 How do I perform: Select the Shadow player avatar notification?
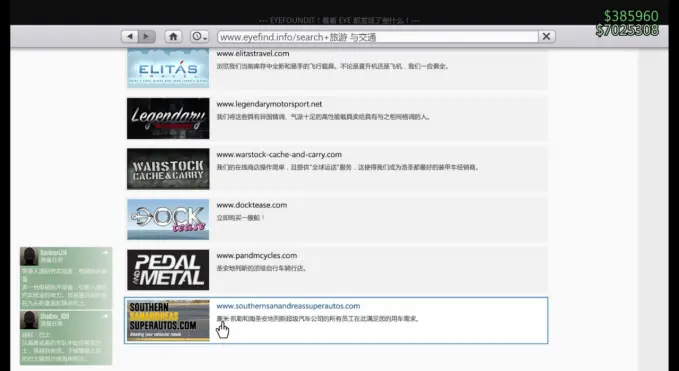pyautogui.click(x=29, y=320)
